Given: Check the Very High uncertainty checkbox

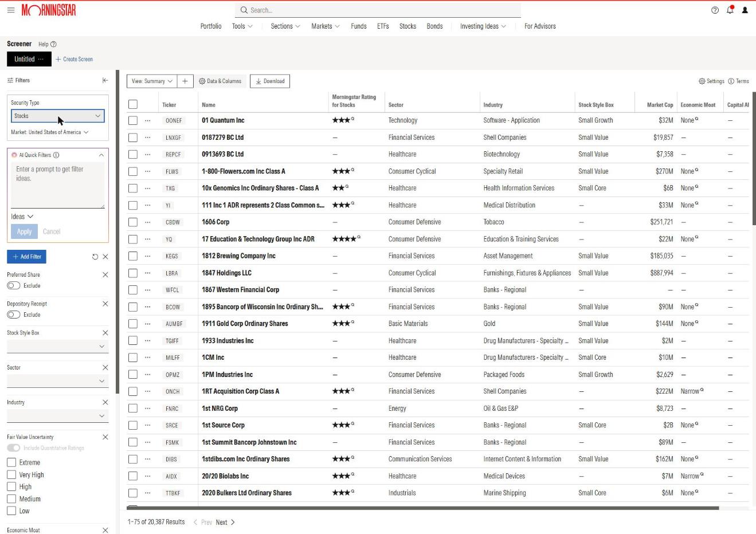Looking at the screenshot, I should (11, 474).
